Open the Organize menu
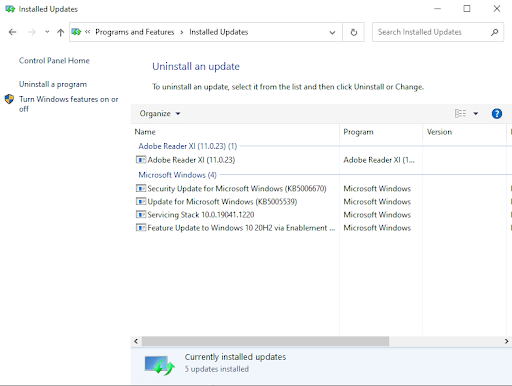512x386 pixels. (x=160, y=114)
